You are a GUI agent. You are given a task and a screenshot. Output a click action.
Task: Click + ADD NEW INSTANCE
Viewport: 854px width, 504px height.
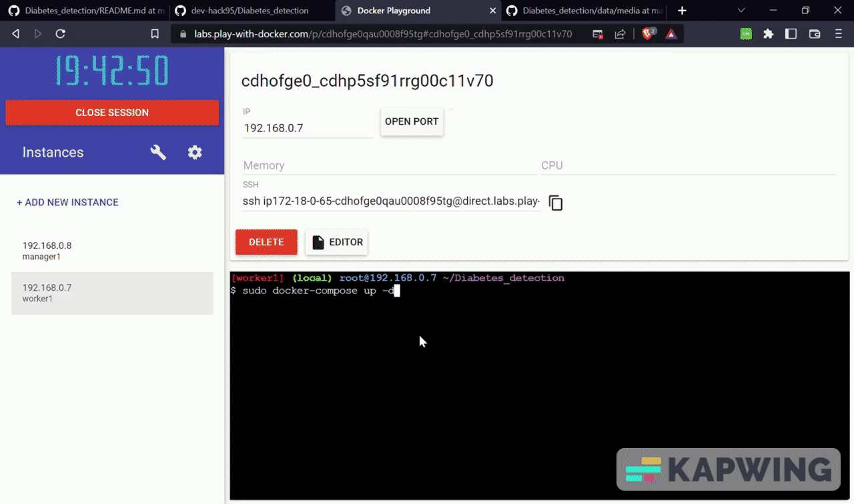(67, 202)
